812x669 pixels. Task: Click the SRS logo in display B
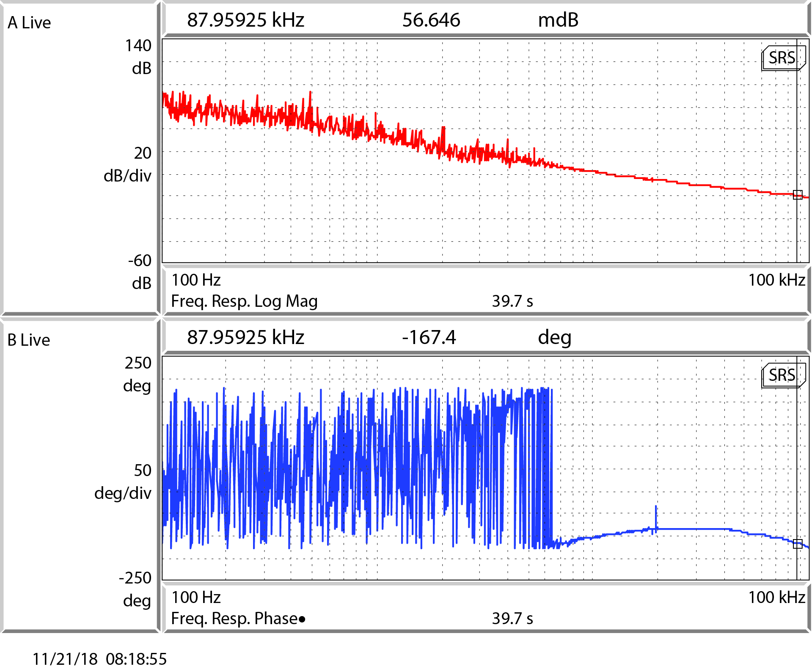point(783,375)
